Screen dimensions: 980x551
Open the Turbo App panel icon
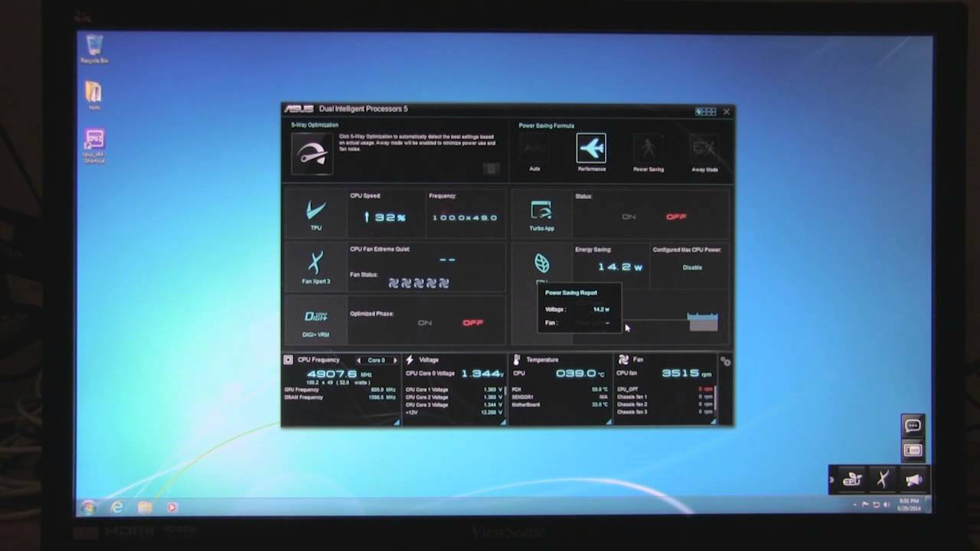541,210
